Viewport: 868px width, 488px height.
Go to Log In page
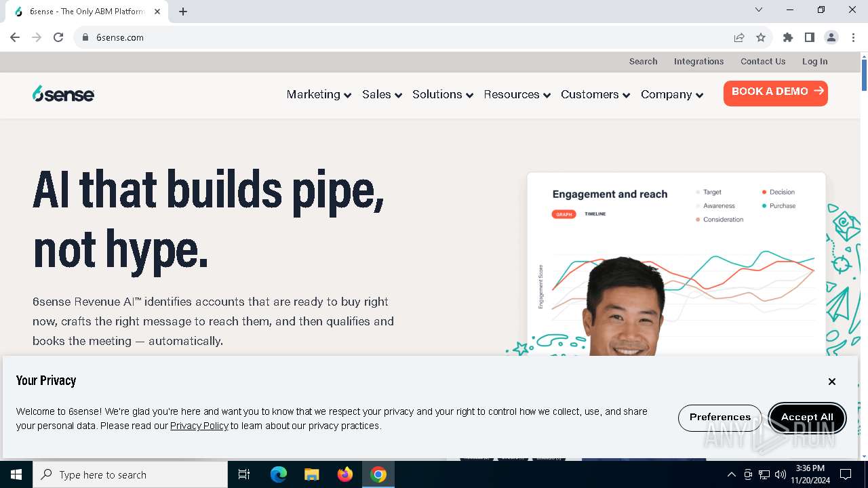[x=814, y=61]
